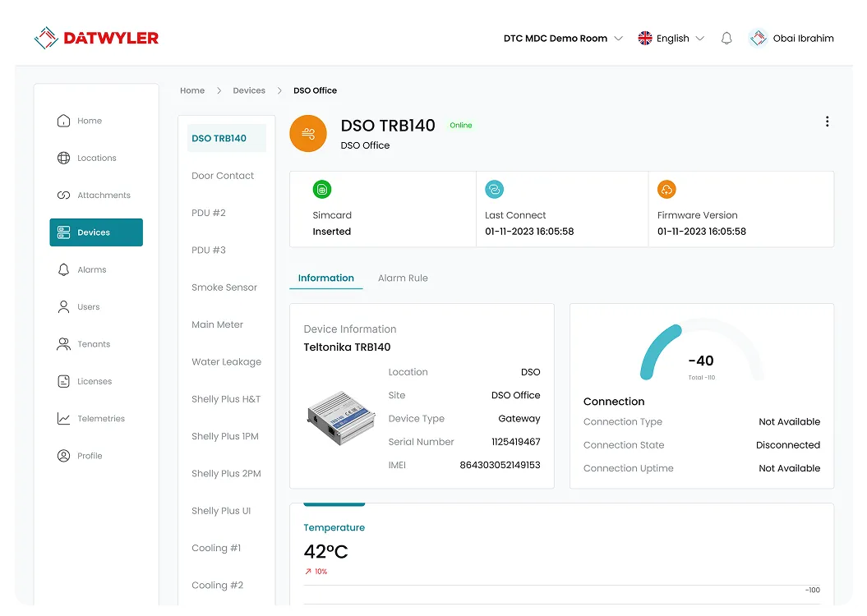This screenshot has width=867, height=616.
Task: Click the IMEI value 864303052149153
Action: pos(500,465)
